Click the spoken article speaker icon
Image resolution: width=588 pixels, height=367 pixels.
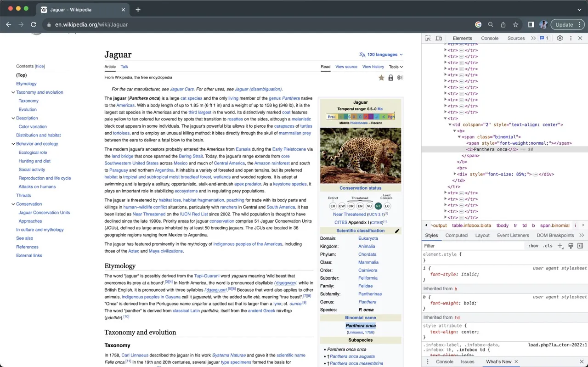pyautogui.click(x=400, y=78)
